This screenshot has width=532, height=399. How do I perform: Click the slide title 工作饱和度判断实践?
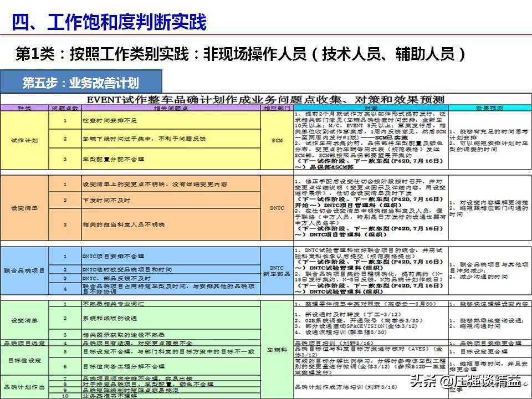109,22
